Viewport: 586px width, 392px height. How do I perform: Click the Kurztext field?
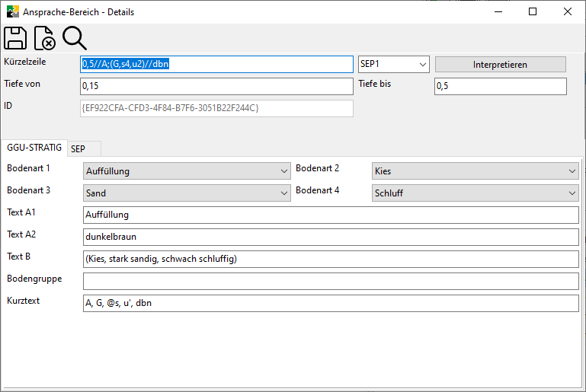pyautogui.click(x=331, y=304)
